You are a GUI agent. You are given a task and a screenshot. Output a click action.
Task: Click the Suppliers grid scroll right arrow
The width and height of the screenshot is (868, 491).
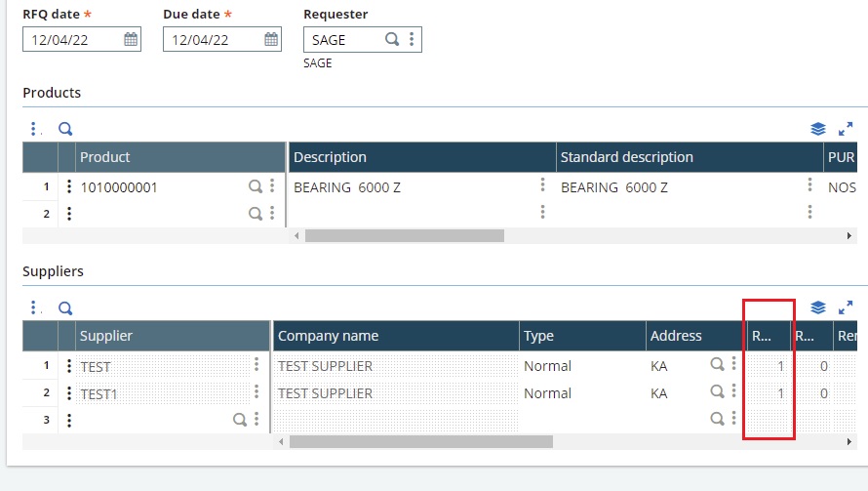click(849, 441)
